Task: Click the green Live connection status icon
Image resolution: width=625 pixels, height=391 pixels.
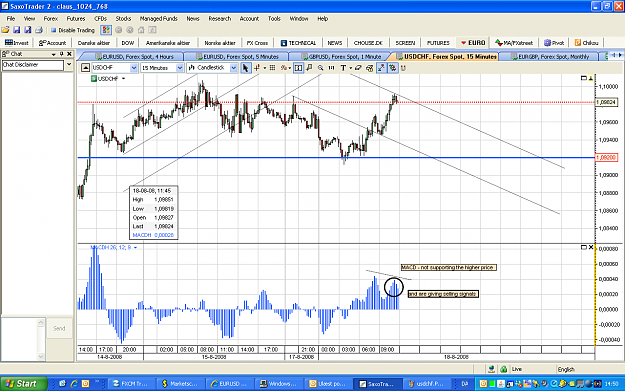Action: (503, 369)
